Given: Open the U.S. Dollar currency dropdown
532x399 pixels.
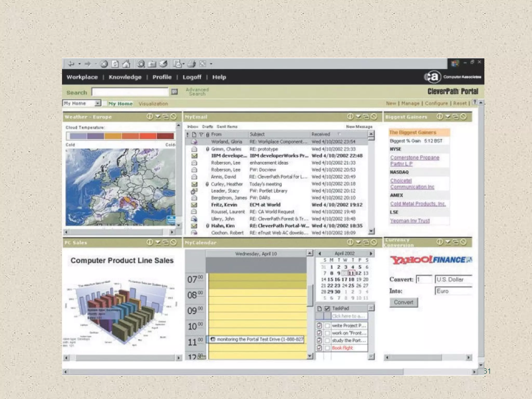Looking at the screenshot, I should coord(454,280).
